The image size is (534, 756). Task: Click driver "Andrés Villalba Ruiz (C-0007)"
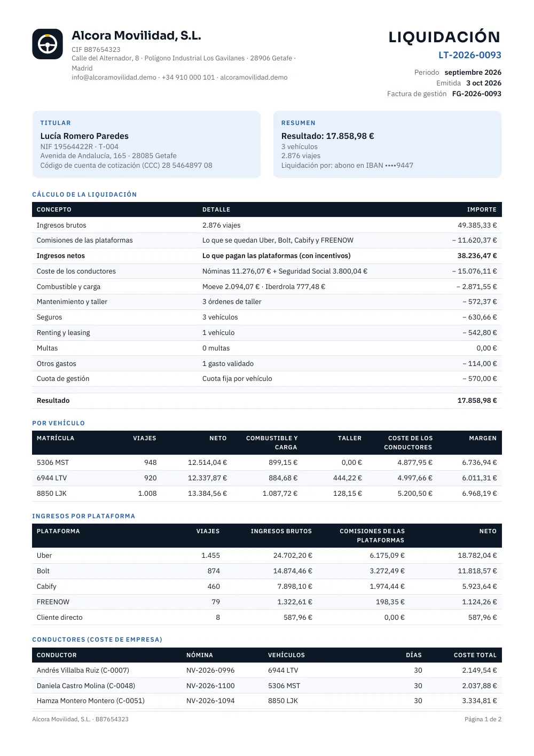point(83,671)
